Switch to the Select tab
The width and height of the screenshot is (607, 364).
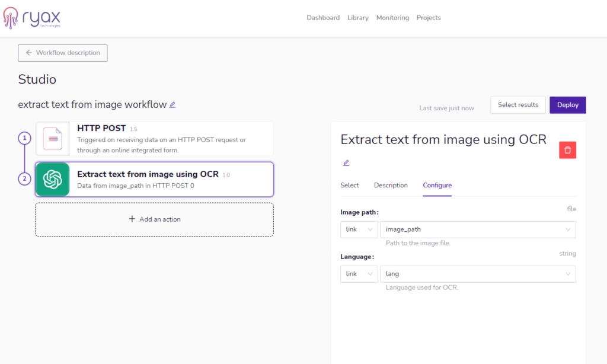350,185
